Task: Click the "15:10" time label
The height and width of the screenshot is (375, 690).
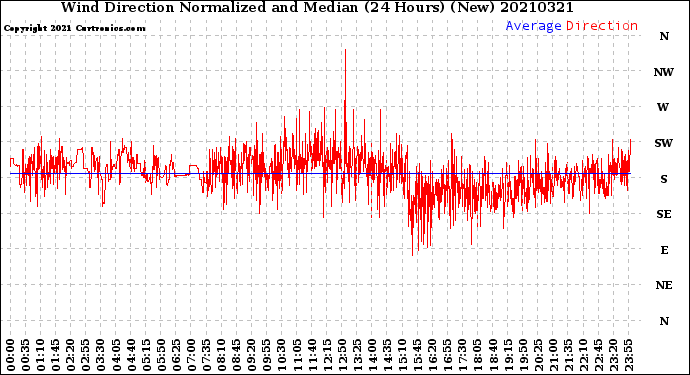Action: click(x=404, y=355)
